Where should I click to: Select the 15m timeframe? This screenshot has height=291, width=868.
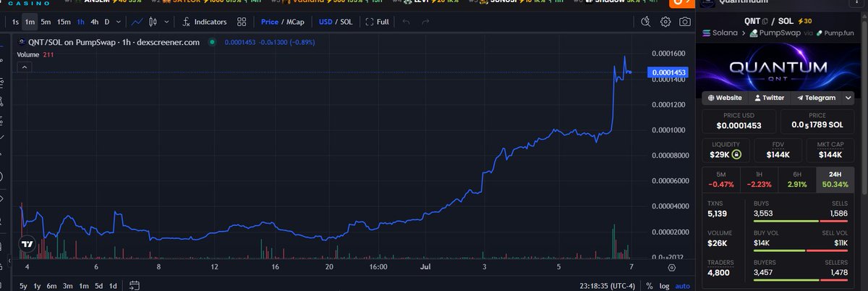click(64, 22)
